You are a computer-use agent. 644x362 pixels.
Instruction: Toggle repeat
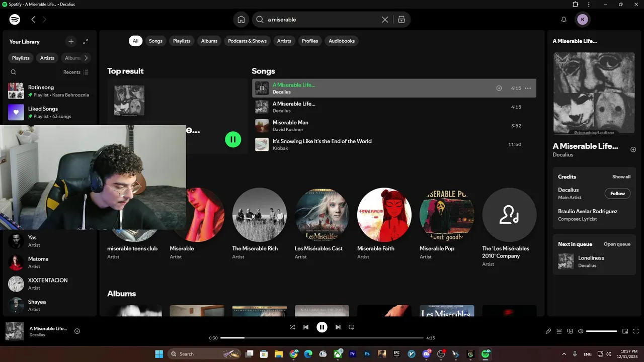point(352,327)
